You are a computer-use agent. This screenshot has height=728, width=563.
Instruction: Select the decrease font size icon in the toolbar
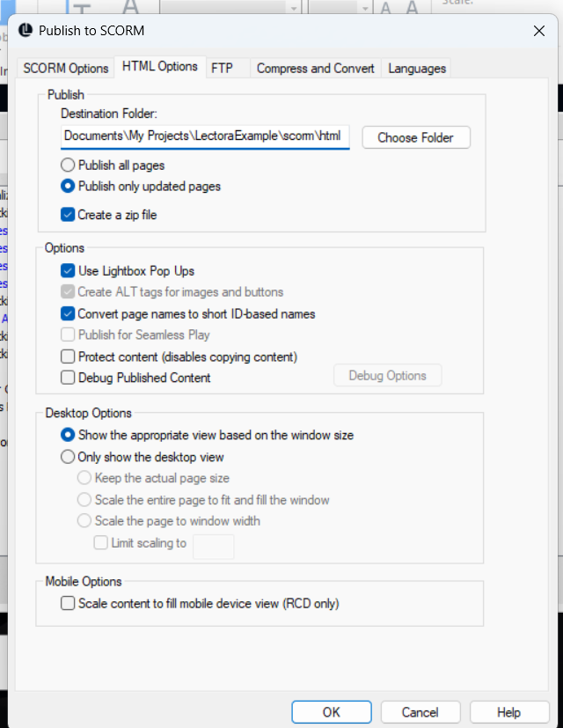tap(385, 7)
